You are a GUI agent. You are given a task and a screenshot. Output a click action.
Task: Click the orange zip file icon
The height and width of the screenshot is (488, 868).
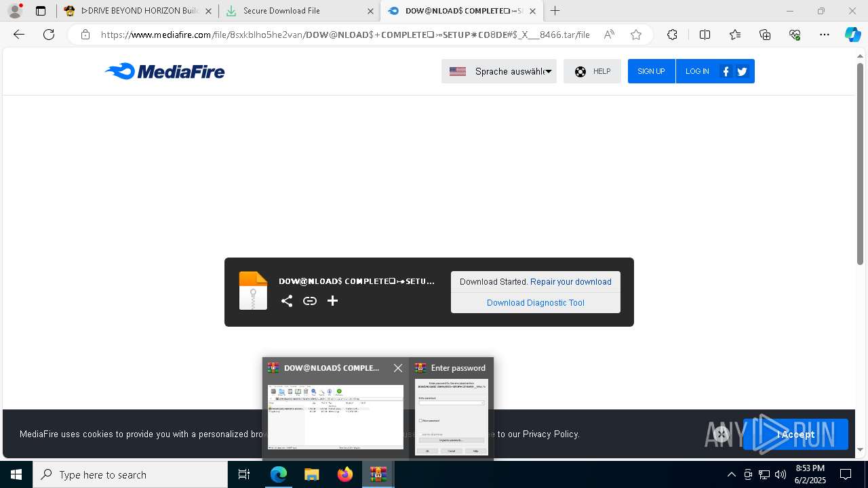tap(253, 291)
